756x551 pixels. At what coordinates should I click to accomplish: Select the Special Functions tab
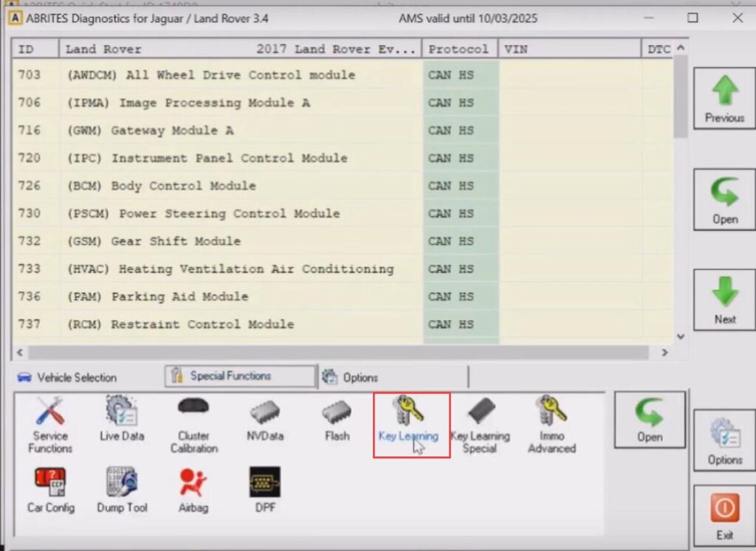[239, 375]
